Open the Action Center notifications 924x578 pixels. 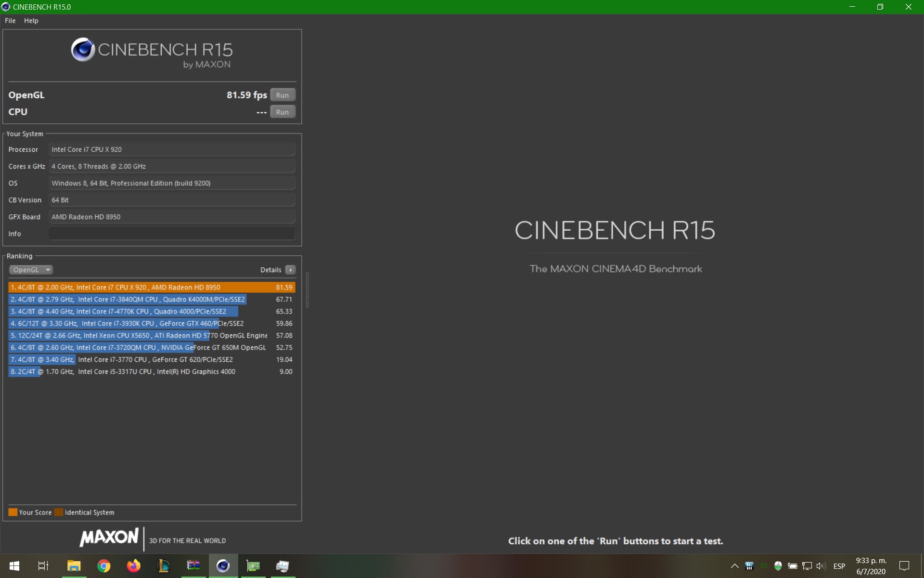pyautogui.click(x=904, y=566)
